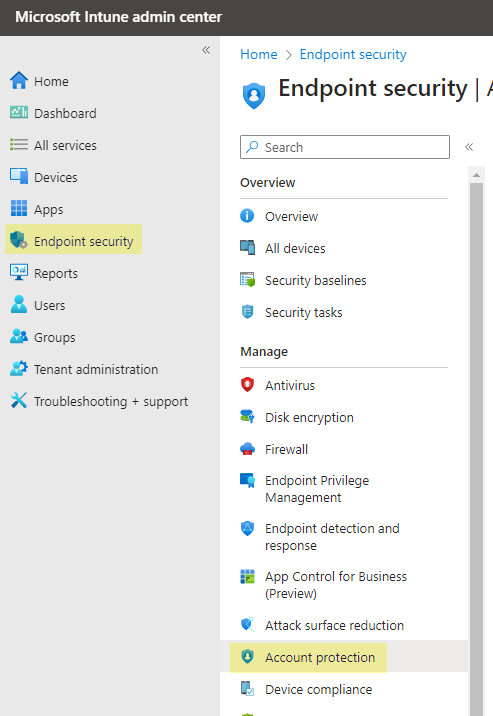Click the scrollbar up arrow
The width and height of the screenshot is (493, 716).
point(476,175)
